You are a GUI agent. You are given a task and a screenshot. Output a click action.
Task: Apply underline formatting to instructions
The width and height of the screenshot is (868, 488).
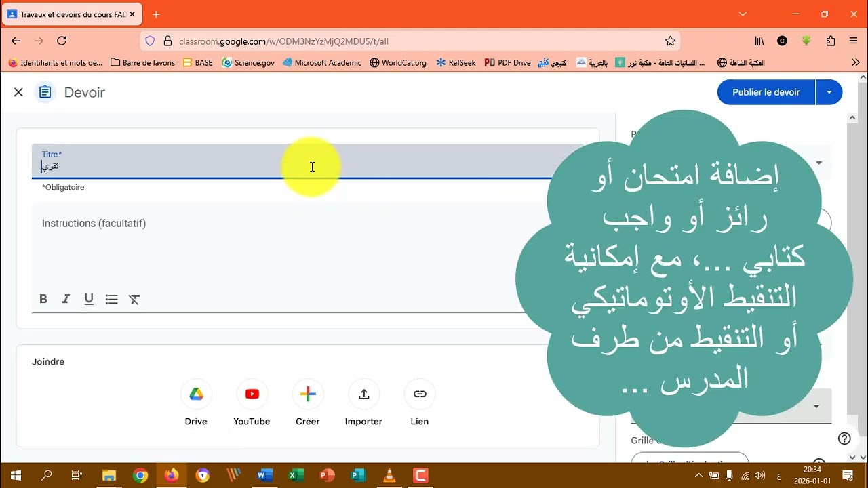click(x=89, y=299)
